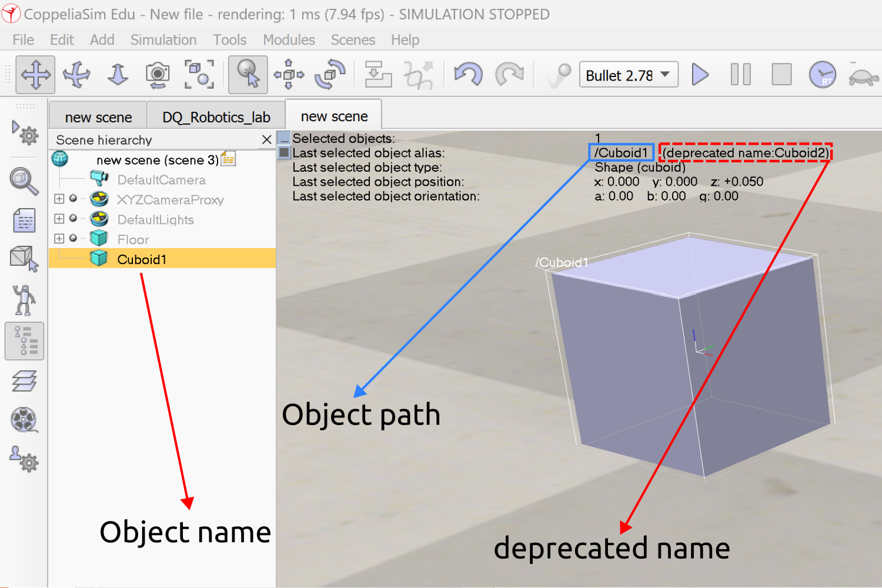Close the Scene hierarchy panel
882x588 pixels.
pyautogui.click(x=266, y=140)
